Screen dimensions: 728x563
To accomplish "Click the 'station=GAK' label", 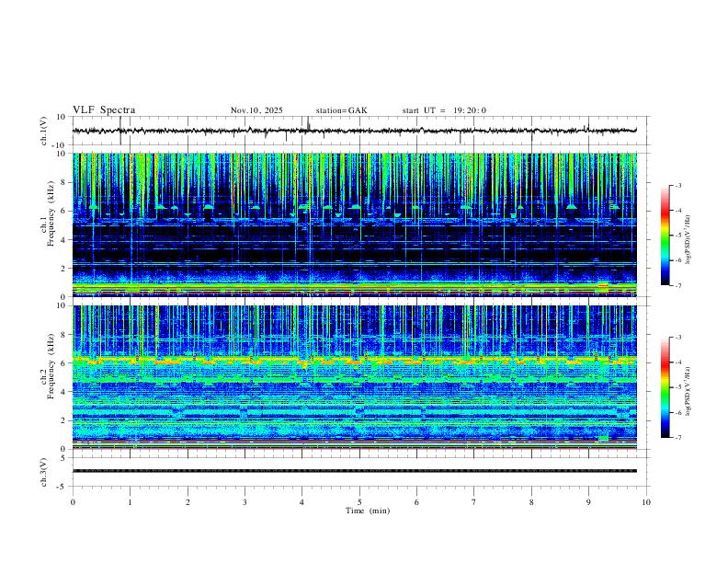I will pyautogui.click(x=341, y=110).
